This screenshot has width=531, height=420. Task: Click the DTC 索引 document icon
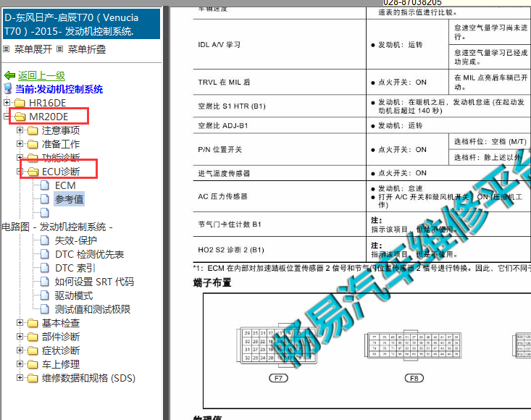click(45, 268)
